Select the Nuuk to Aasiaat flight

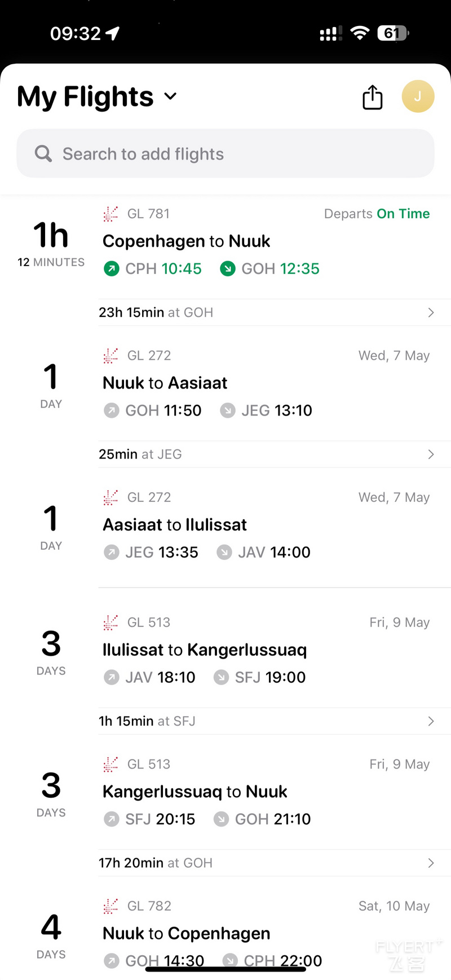point(225,383)
